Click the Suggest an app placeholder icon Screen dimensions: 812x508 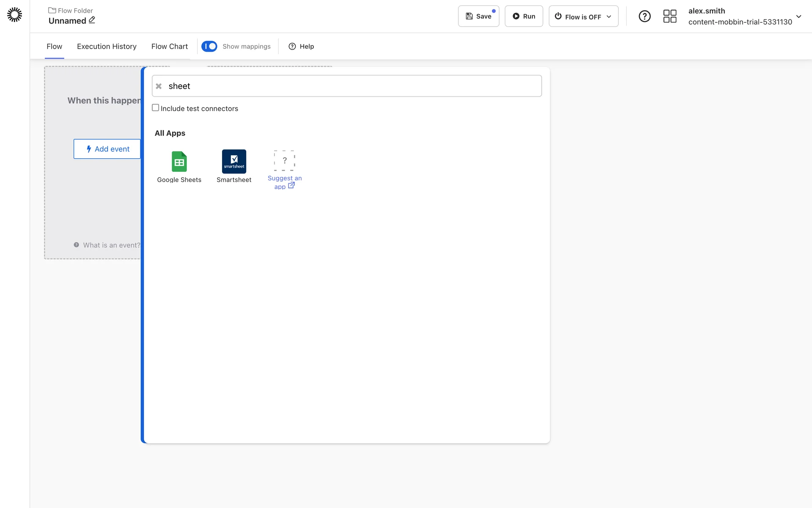tap(284, 160)
